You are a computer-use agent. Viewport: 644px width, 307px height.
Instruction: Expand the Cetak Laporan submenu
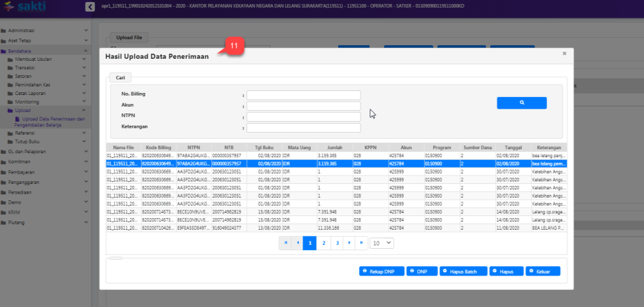point(48,93)
